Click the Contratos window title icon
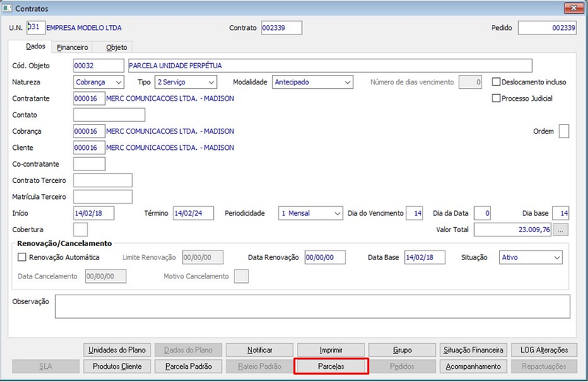The width and height of the screenshot is (588, 382). pyautogui.click(x=7, y=8)
